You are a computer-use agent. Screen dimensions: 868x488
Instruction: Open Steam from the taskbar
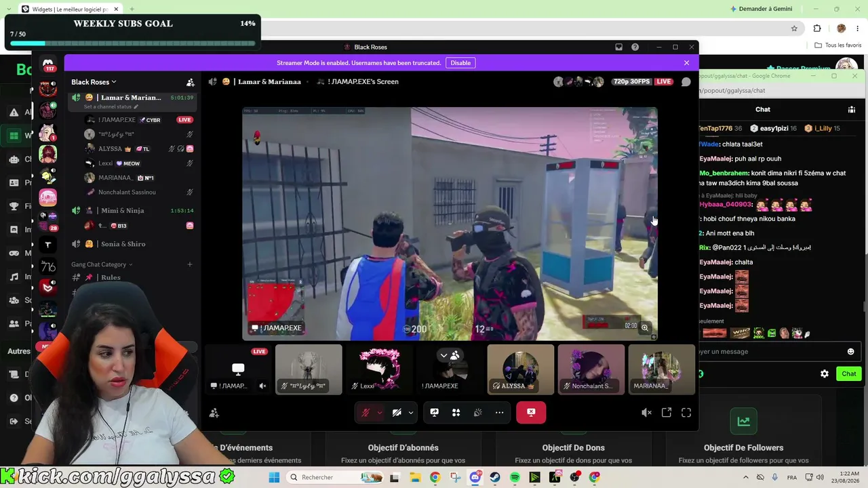coord(495,477)
